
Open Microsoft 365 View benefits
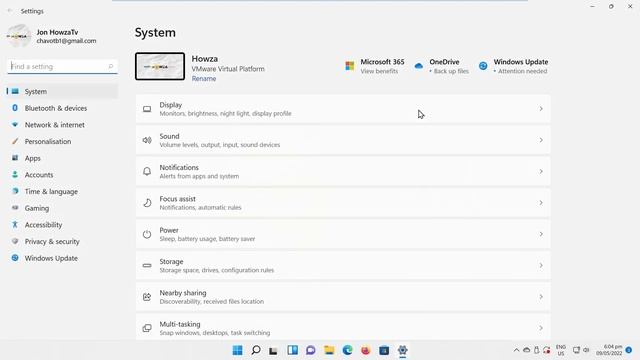click(375, 66)
